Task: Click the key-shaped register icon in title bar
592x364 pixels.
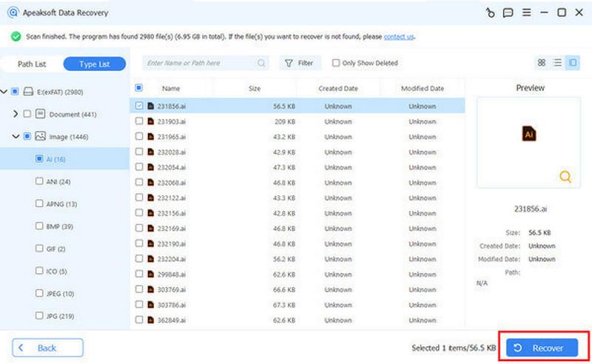Action: (490, 13)
